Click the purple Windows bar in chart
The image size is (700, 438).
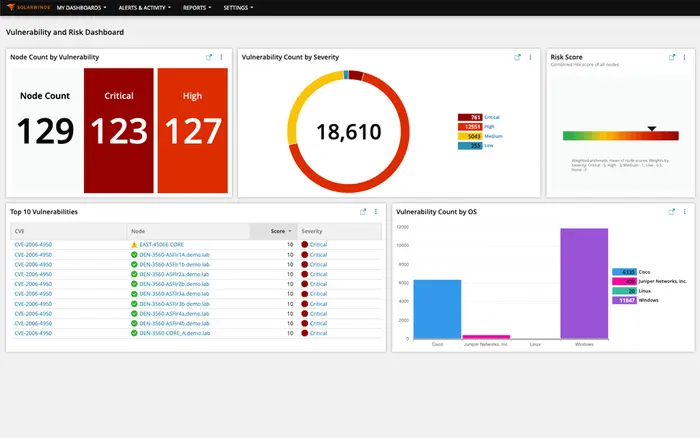click(584, 283)
